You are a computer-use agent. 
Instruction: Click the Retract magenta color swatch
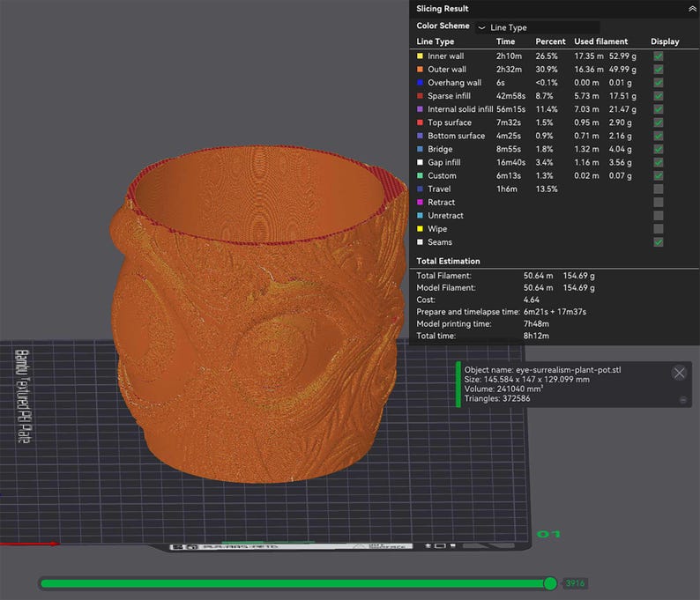tap(420, 202)
